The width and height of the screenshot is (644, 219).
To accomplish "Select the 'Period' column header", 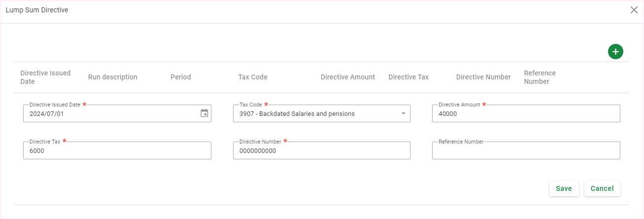I will 180,77.
